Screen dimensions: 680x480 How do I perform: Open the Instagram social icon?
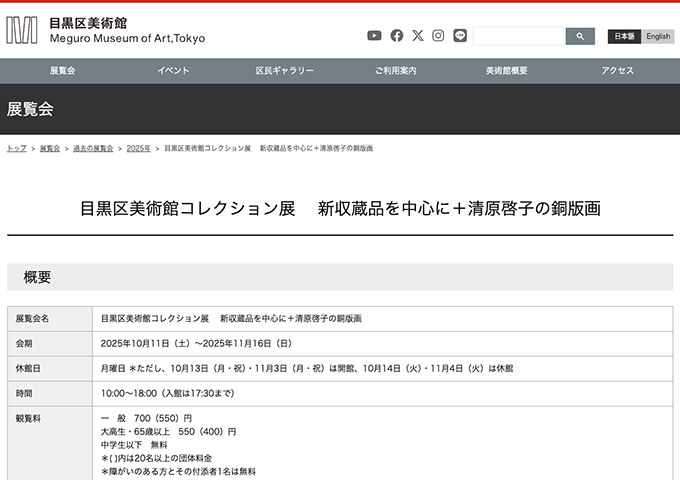coord(438,36)
